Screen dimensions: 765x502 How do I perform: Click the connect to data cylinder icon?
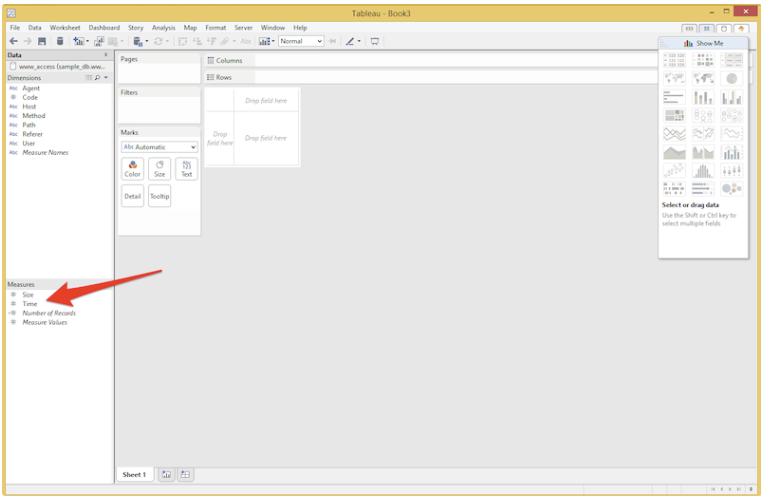coord(60,41)
